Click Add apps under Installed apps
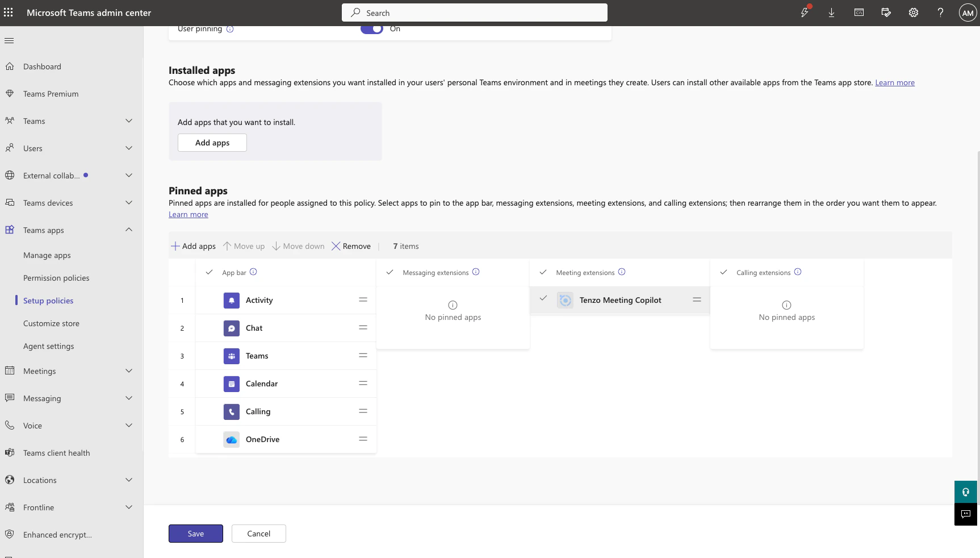The image size is (980, 558). click(x=212, y=143)
